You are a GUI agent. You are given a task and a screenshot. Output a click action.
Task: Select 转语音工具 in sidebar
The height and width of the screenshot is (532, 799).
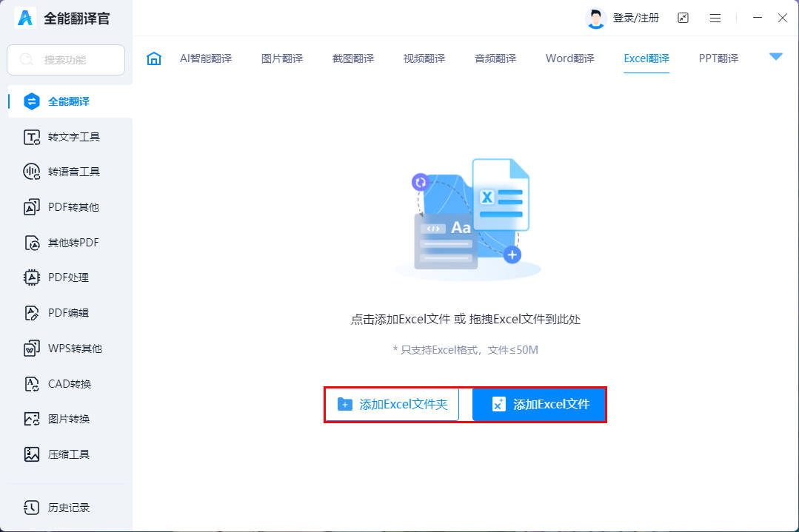(x=70, y=172)
